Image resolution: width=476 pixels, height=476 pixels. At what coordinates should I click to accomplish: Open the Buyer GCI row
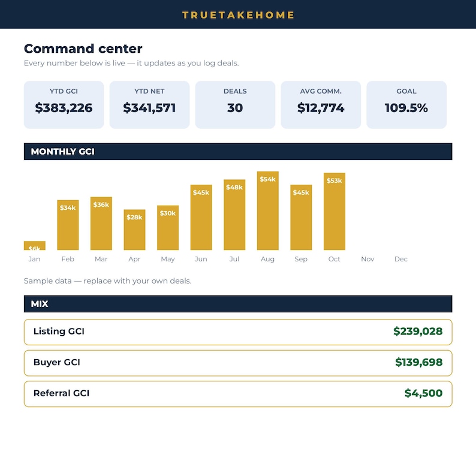[x=238, y=363]
